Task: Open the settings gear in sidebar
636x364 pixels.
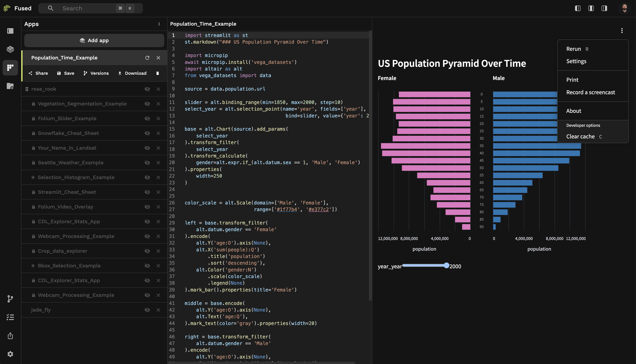Action: [x=10, y=354]
